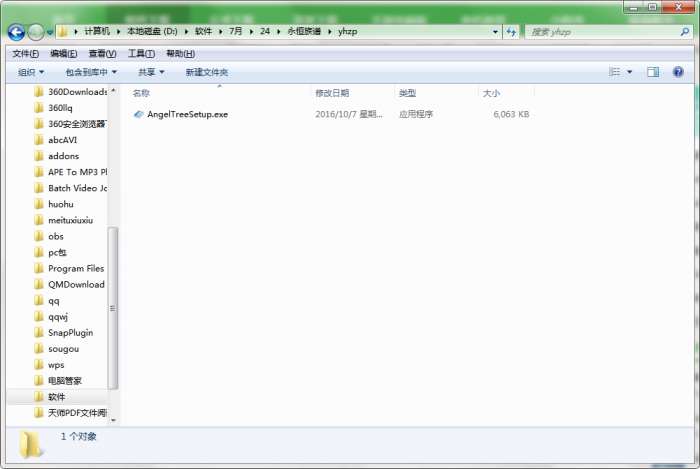700x469 pixels.
Task: Sort by 大小 column header
Action: tap(491, 93)
